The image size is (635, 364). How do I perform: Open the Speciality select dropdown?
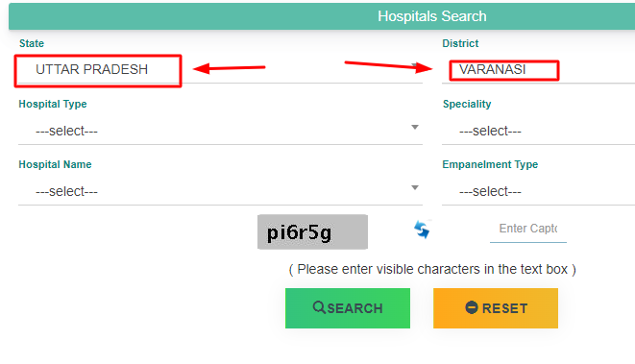pos(539,131)
